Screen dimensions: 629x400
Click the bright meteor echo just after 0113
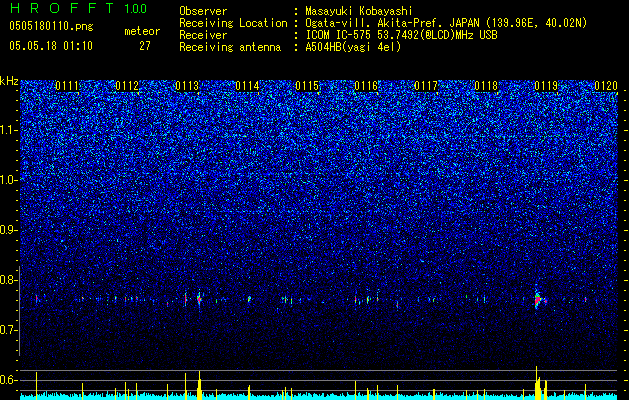tap(199, 298)
